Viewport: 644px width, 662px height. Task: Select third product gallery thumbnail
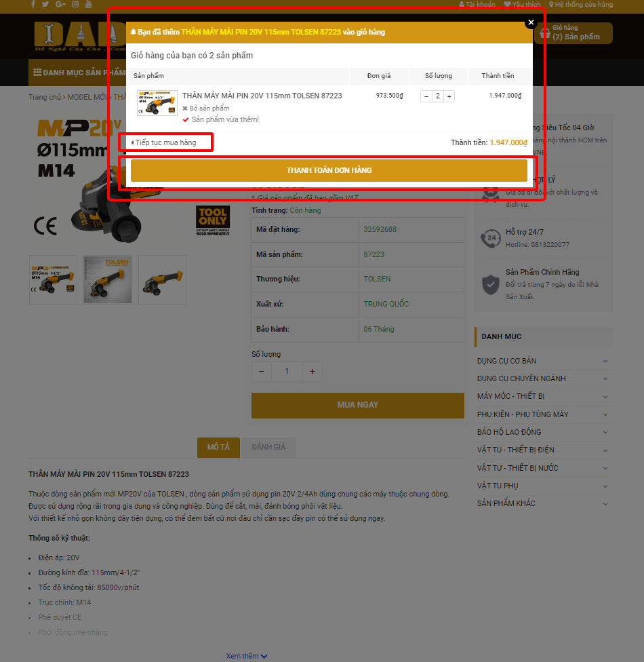tap(163, 279)
